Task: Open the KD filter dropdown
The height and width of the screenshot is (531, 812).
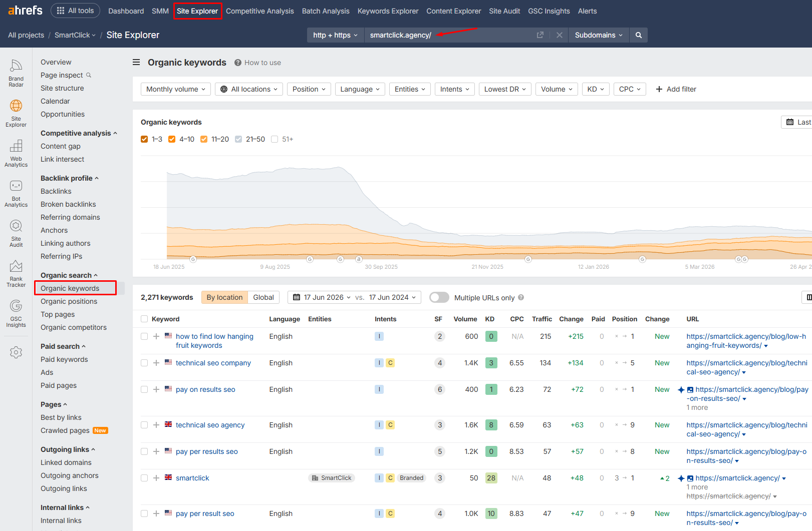Action: [x=596, y=89]
